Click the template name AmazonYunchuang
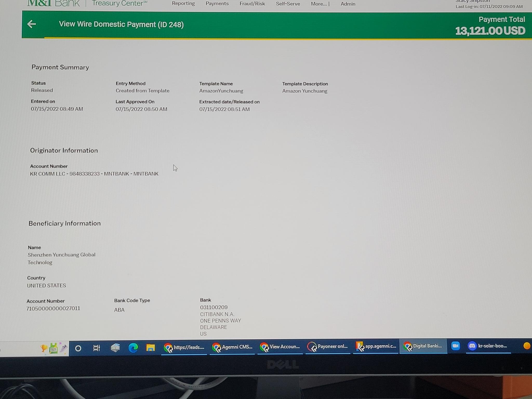This screenshot has width=532, height=399. tap(221, 91)
